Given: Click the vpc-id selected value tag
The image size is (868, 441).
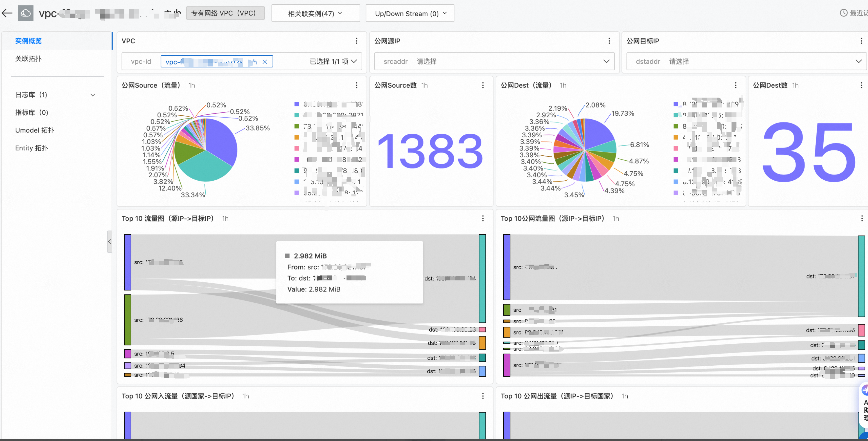Looking at the screenshot, I should pos(217,62).
